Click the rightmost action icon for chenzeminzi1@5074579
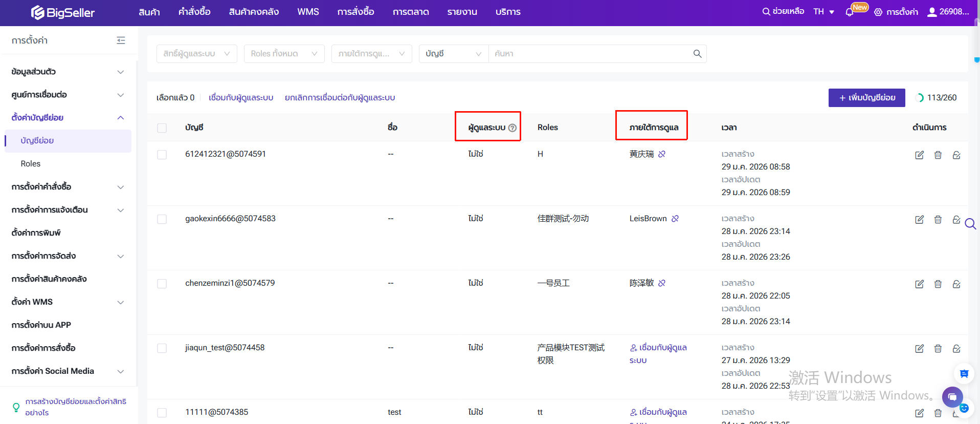The image size is (980, 424). click(x=956, y=284)
